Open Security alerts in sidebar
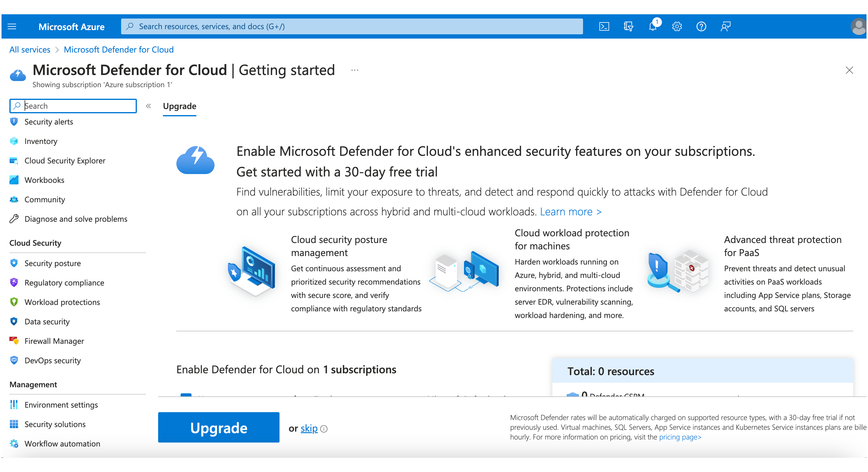 pos(49,122)
